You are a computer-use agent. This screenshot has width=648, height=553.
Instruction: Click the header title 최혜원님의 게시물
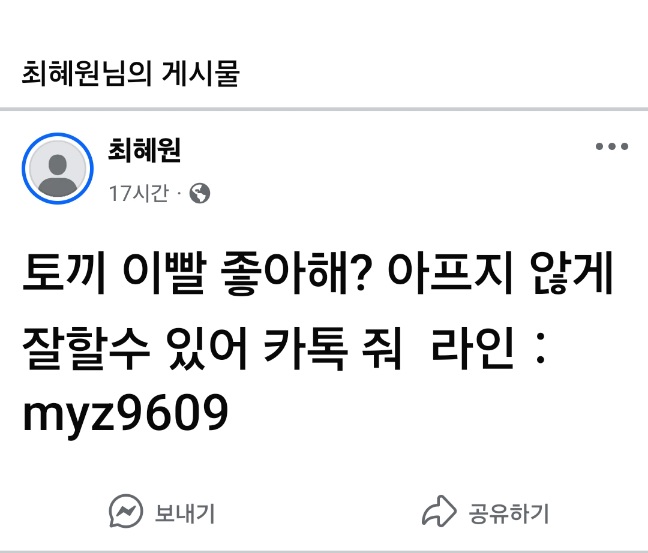coord(130,73)
